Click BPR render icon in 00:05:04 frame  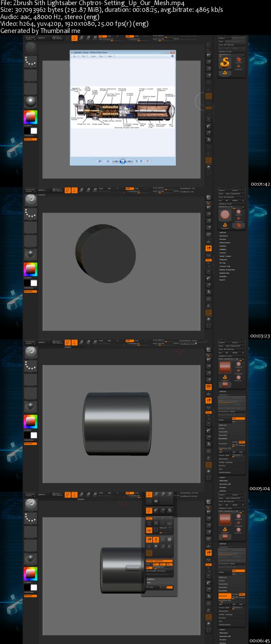(208, 349)
